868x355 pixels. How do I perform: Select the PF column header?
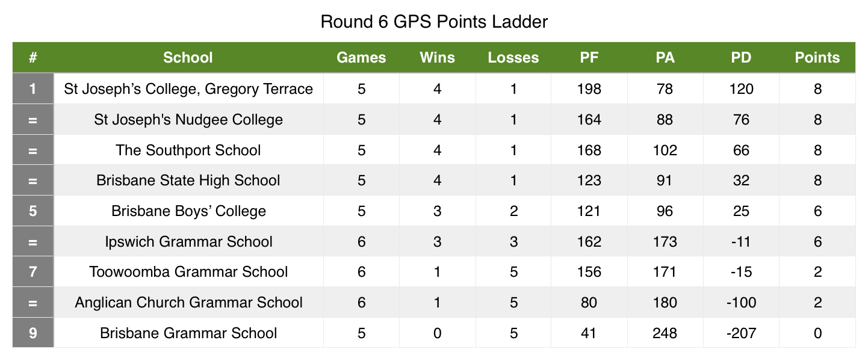pyautogui.click(x=589, y=58)
